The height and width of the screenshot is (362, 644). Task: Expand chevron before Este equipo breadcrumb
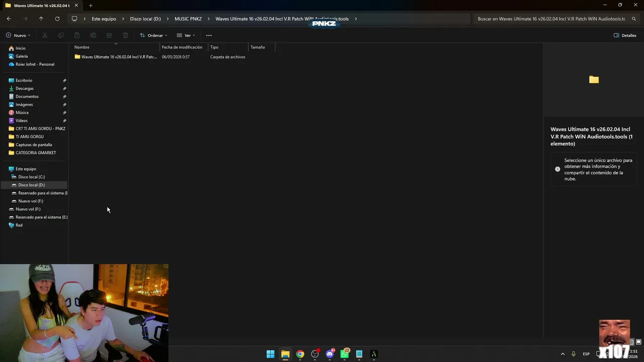pyautogui.click(x=85, y=19)
